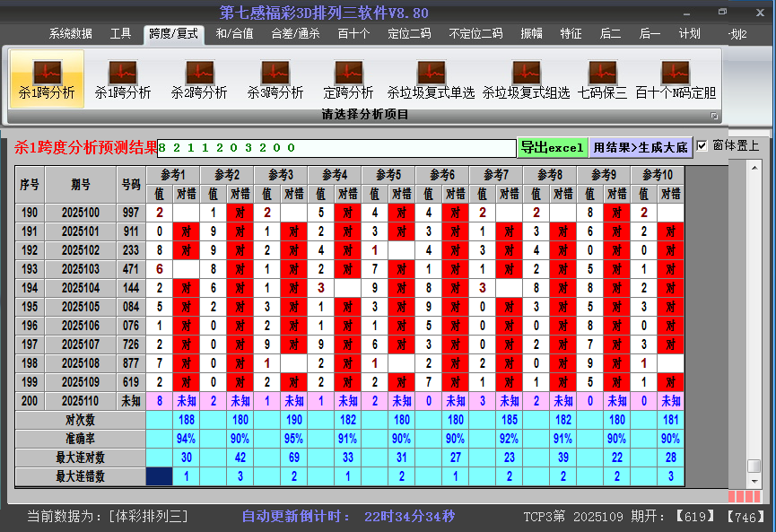Click the 用结果>生成大底 button
776x532 pixels.
point(641,147)
